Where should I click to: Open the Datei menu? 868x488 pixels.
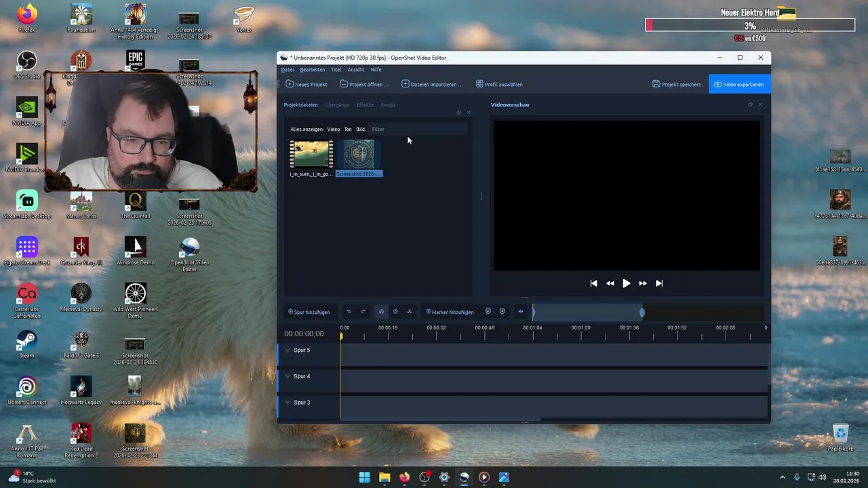point(288,69)
